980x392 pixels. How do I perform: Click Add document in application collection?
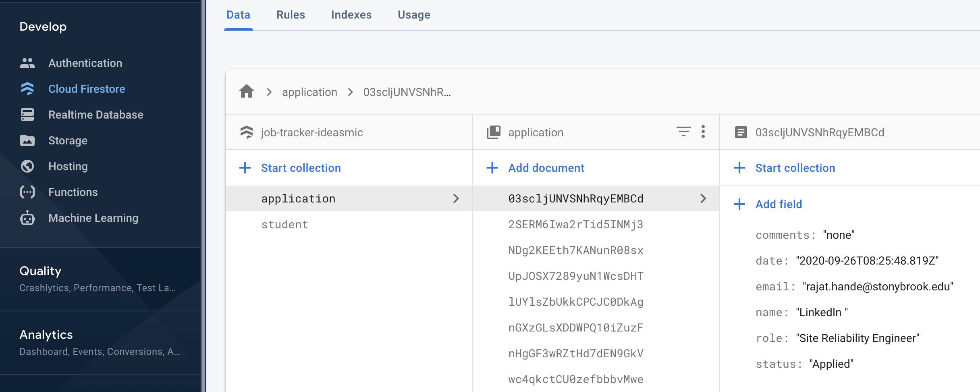[546, 168]
